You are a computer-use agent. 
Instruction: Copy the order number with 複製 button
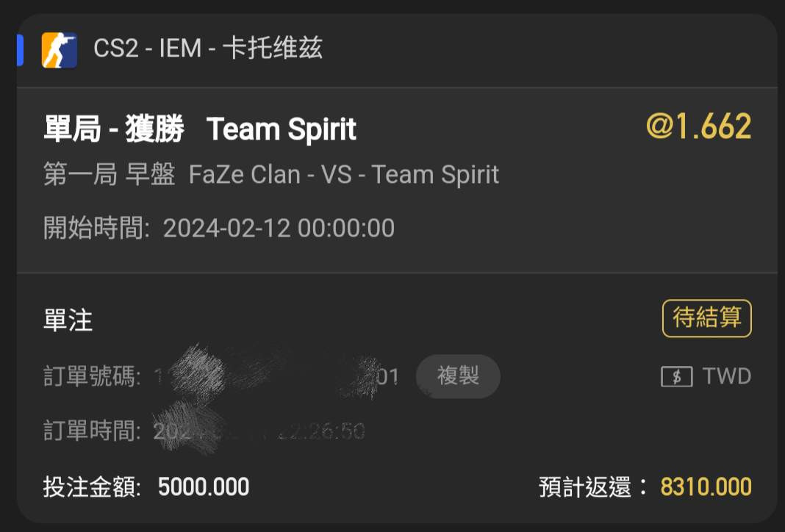tap(458, 375)
